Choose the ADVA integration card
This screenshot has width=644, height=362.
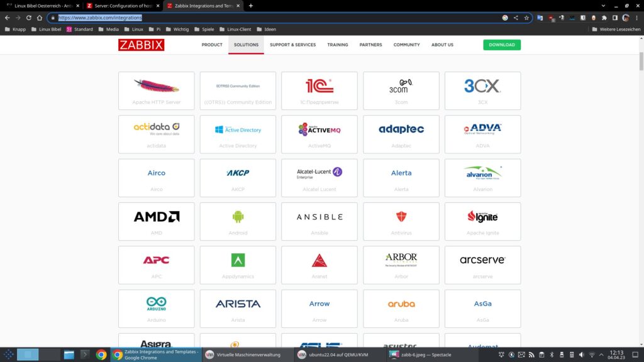(x=482, y=134)
